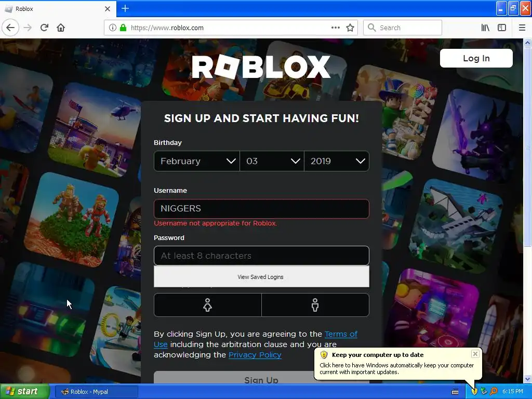This screenshot has height=399, width=532.
Task: Choose View Saved Logins
Action: 261,277
